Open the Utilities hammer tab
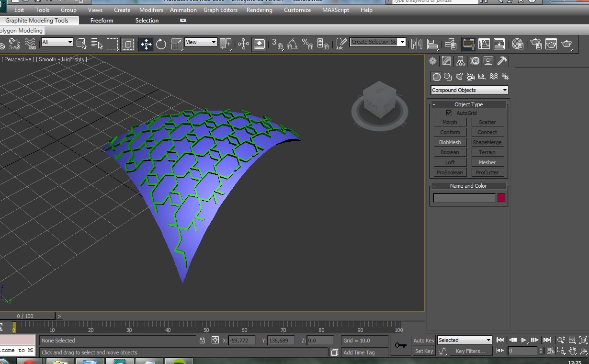The height and width of the screenshot is (364, 589). 502,61
